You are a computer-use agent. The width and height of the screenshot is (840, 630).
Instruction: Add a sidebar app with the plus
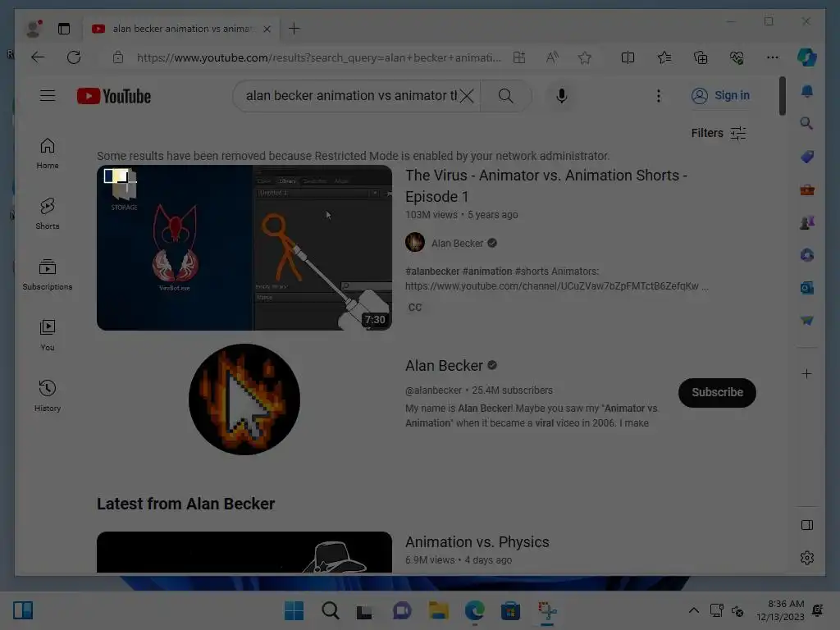[x=807, y=374]
